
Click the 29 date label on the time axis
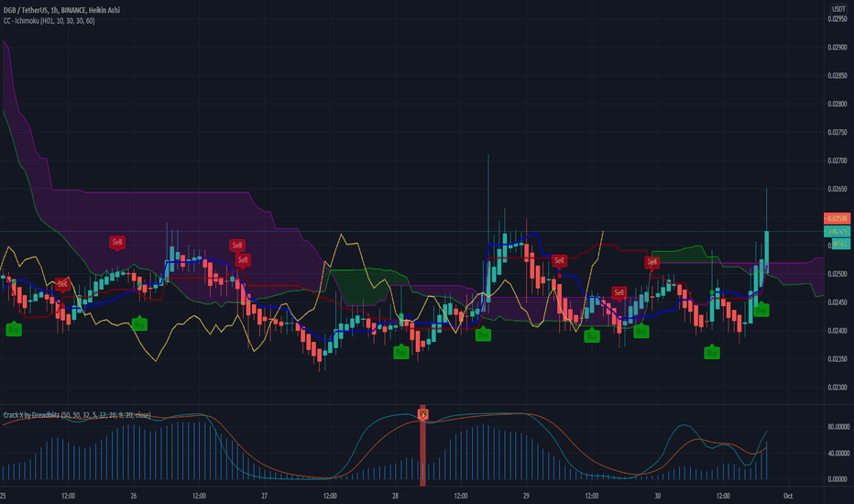pos(526,496)
